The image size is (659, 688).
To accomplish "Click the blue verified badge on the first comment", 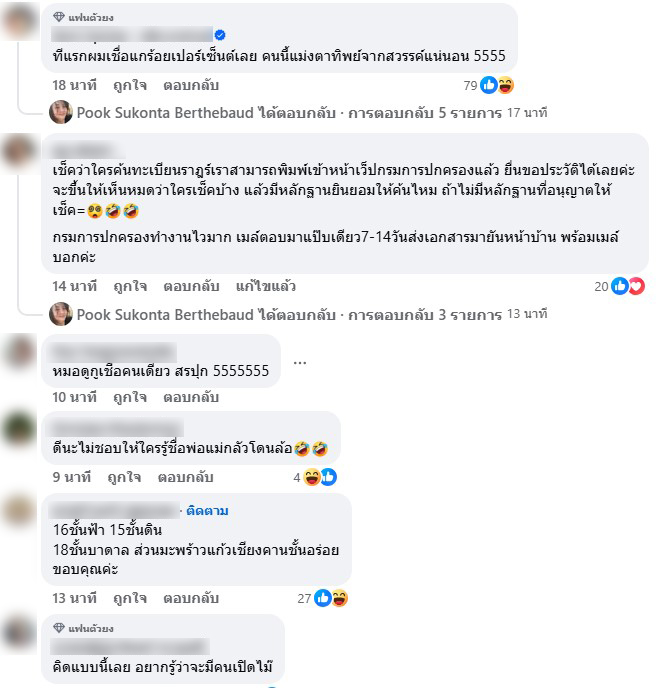I will coord(220,35).
